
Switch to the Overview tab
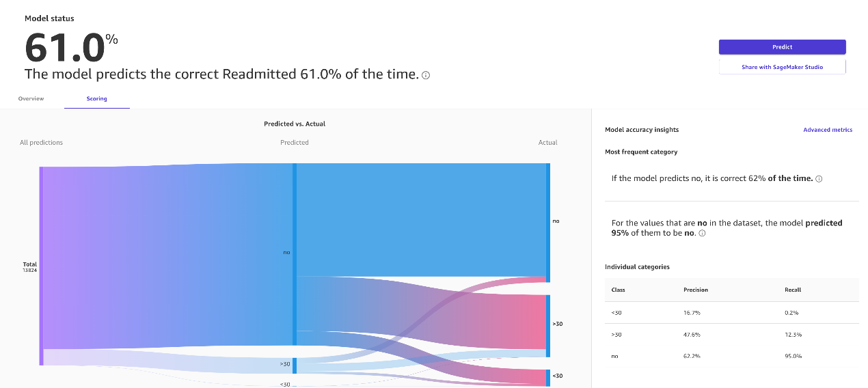click(31, 99)
